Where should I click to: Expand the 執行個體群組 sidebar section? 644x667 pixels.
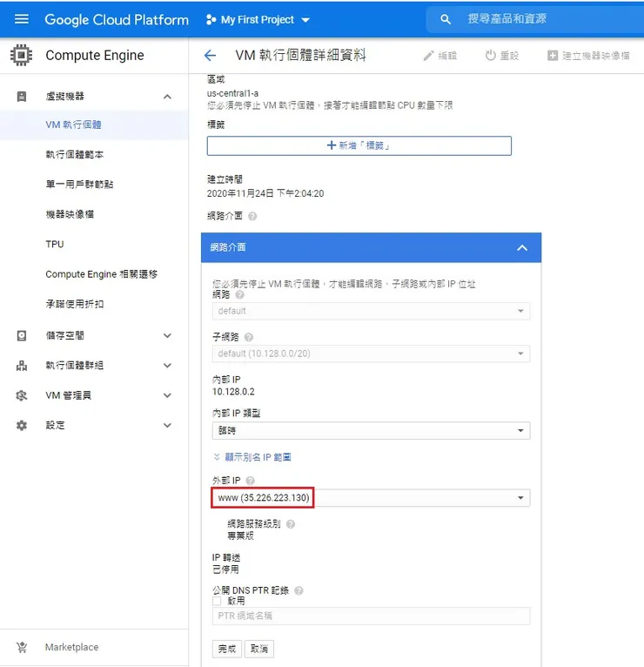tap(167, 366)
